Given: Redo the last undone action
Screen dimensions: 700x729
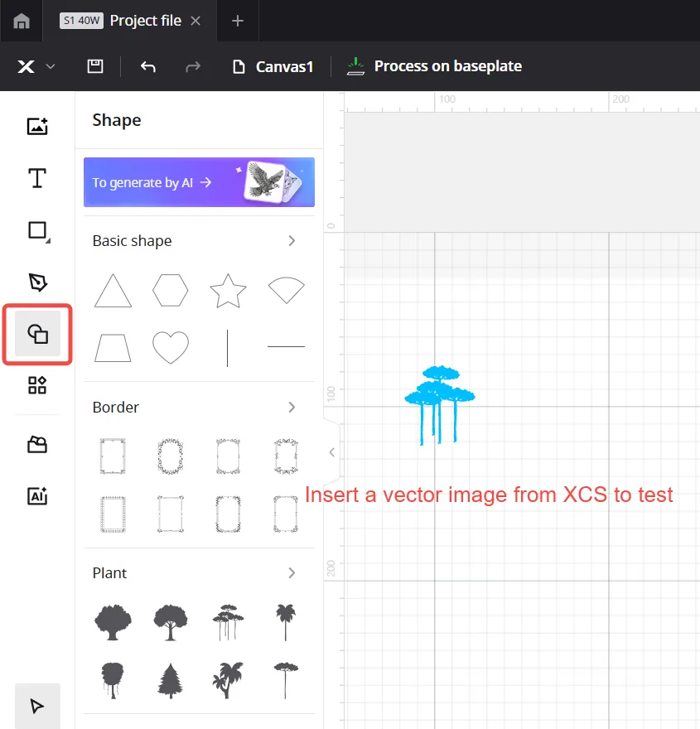Looking at the screenshot, I should pyautogui.click(x=193, y=66).
